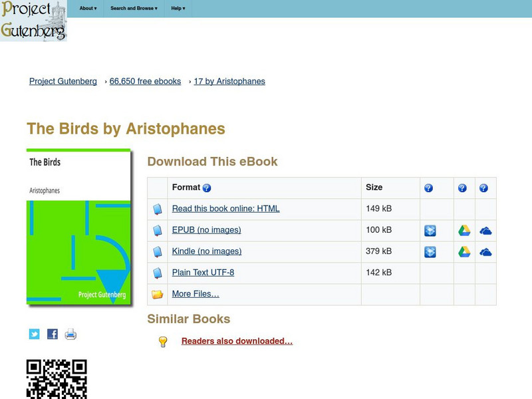Image resolution: width=532 pixels, height=399 pixels.
Task: Click the Similar Books heading
Action: click(x=189, y=319)
